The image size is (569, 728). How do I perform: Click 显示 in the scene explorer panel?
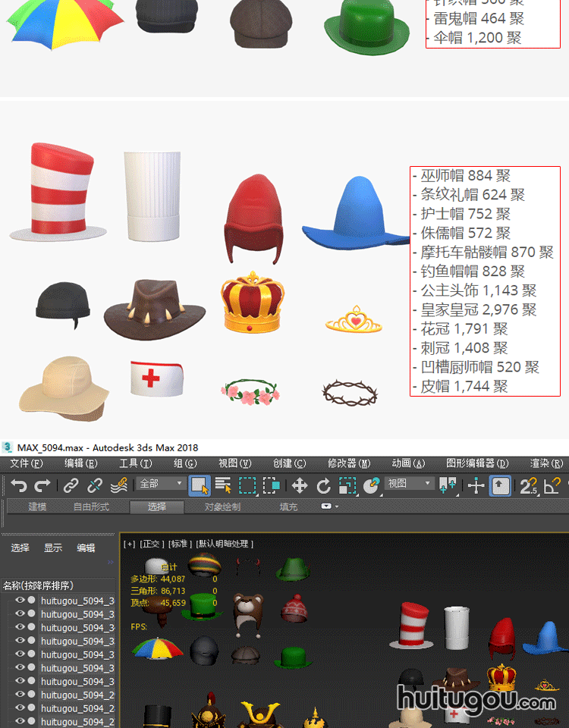(53, 548)
